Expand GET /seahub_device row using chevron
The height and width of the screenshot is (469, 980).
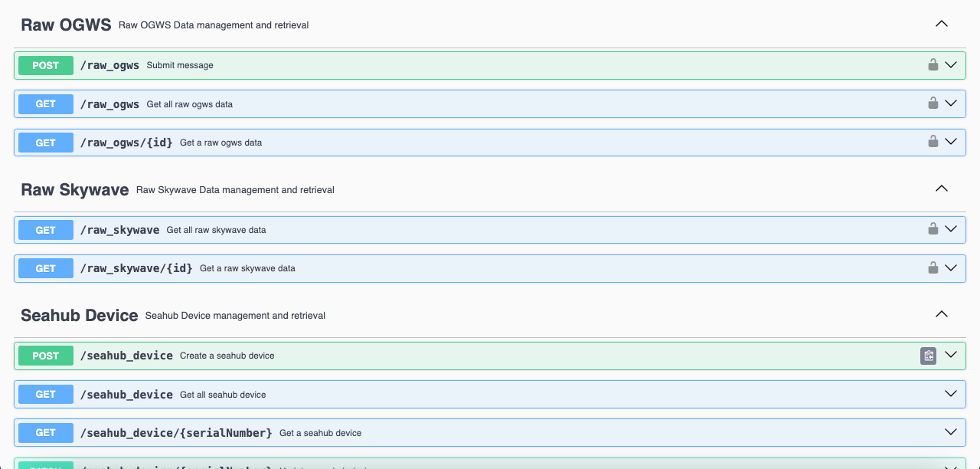click(951, 394)
